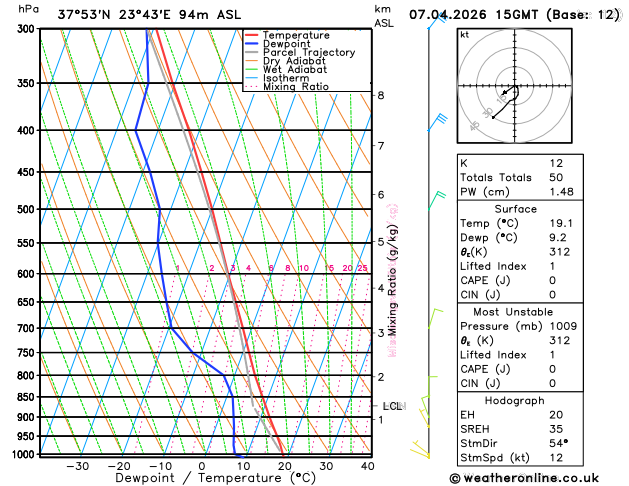629x486 pixels.
Task: Click the wind barb at 500 hPa
Action: (436, 200)
